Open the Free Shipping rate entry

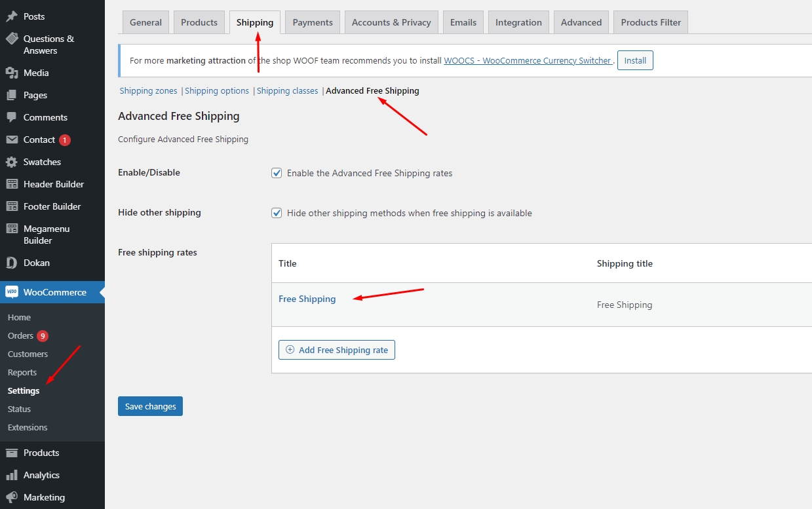pyautogui.click(x=307, y=299)
